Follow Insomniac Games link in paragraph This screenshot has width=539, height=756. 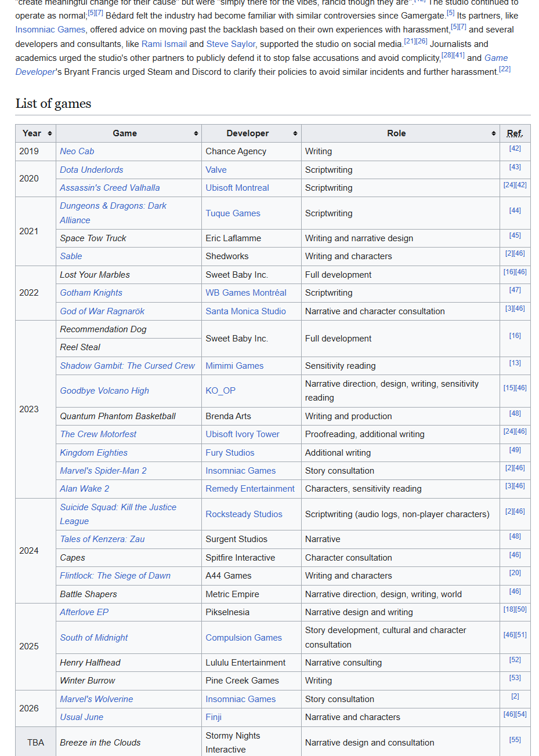[50, 30]
